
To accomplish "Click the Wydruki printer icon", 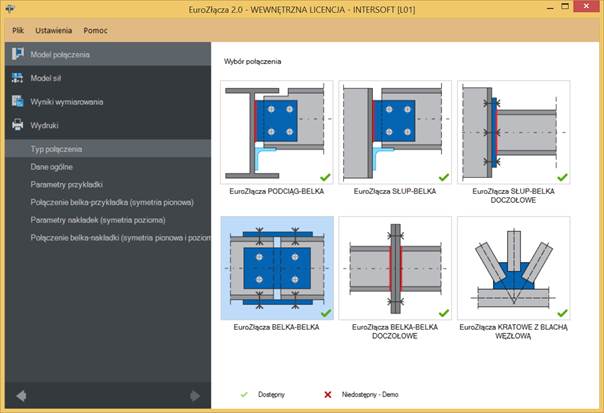I will tap(17, 125).
